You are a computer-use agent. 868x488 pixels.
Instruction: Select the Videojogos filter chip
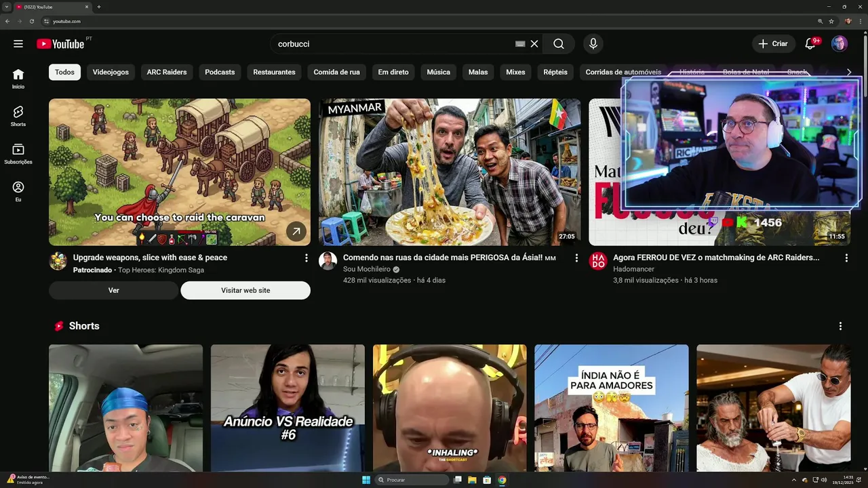pyautogui.click(x=111, y=72)
